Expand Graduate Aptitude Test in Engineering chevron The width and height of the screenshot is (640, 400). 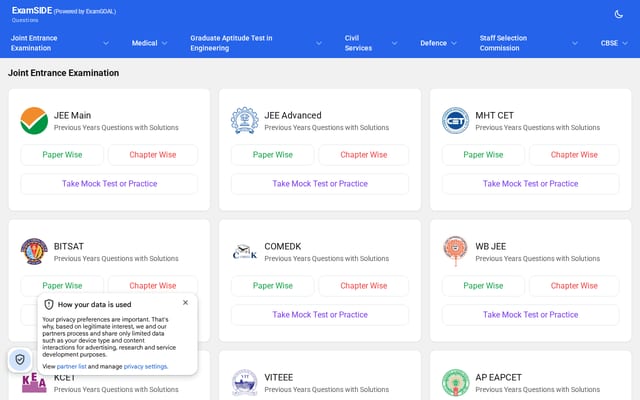(319, 43)
